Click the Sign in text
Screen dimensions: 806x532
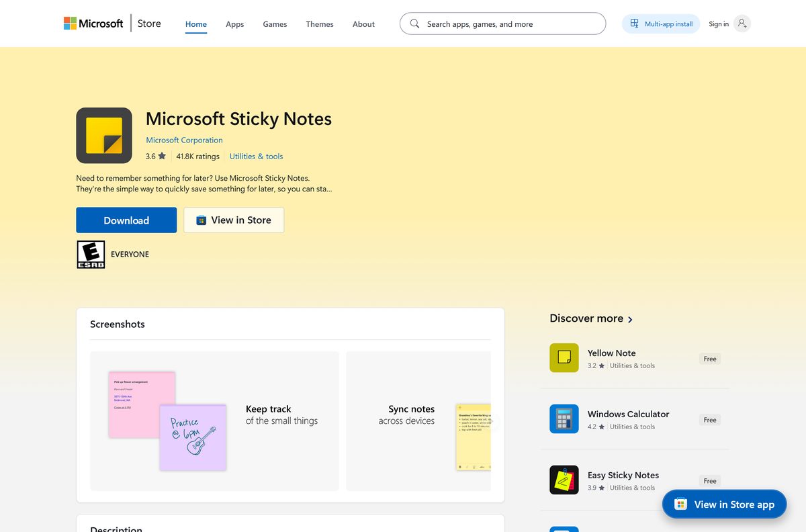719,24
